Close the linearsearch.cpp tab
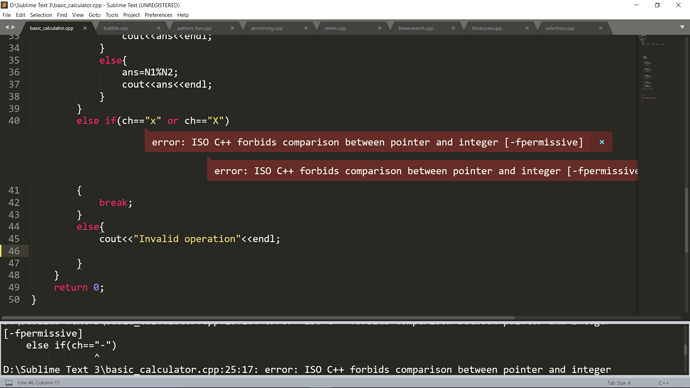The width and height of the screenshot is (690, 388). tap(453, 28)
